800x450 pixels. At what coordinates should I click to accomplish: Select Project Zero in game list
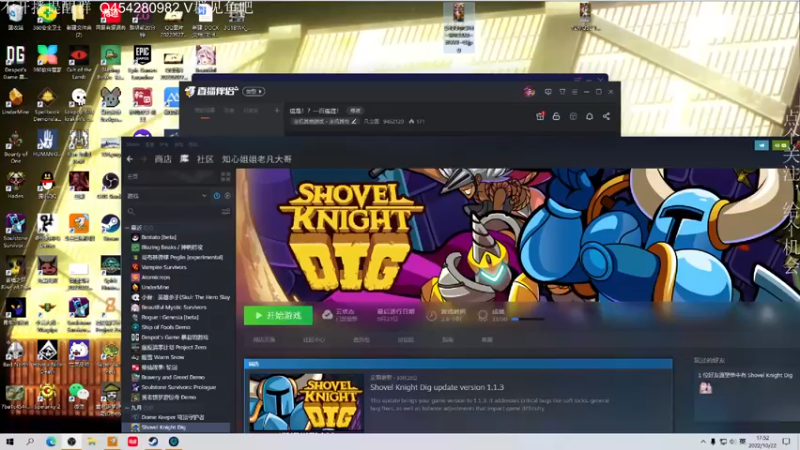coord(173,347)
